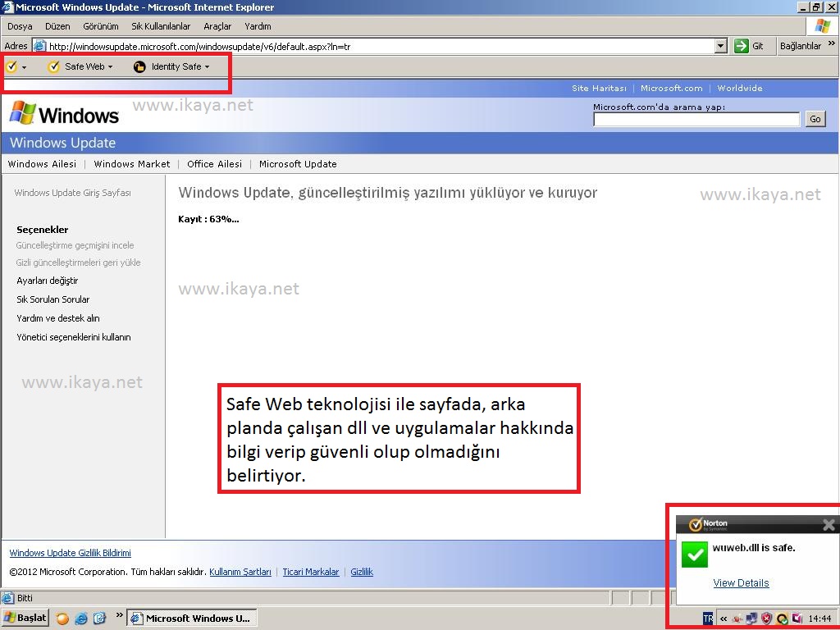This screenshot has height=630, width=840.
Task: Click View Details in Norton popup
Action: click(x=741, y=583)
